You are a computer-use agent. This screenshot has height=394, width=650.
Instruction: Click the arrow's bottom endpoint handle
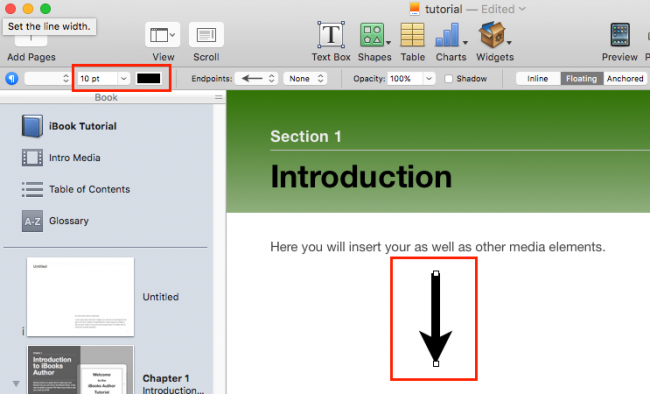pyautogui.click(x=436, y=364)
